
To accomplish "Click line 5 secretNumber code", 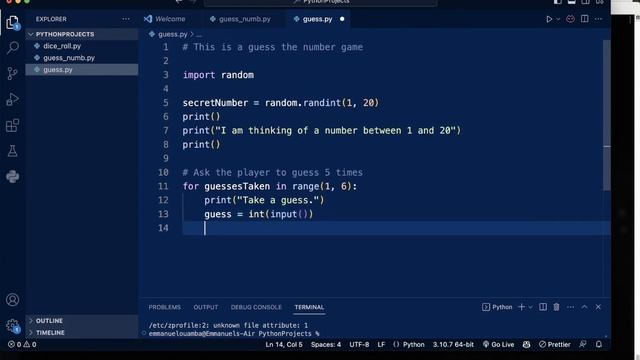I will click(x=280, y=103).
